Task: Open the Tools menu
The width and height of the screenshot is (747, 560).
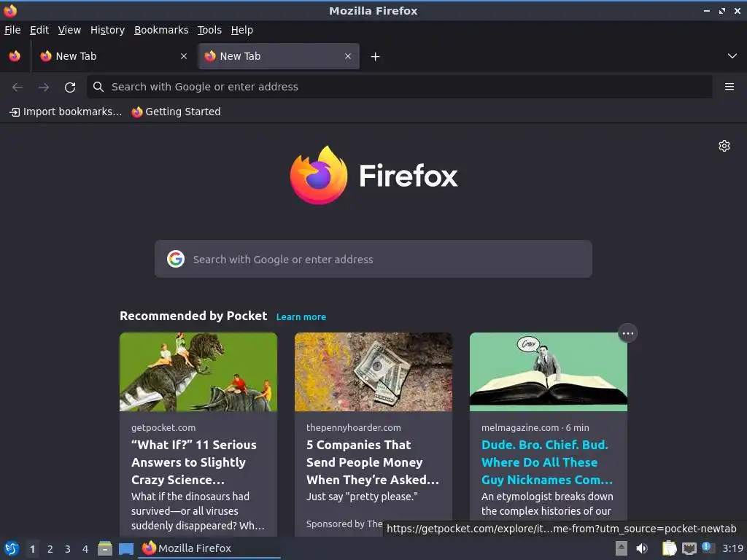Action: click(x=209, y=30)
